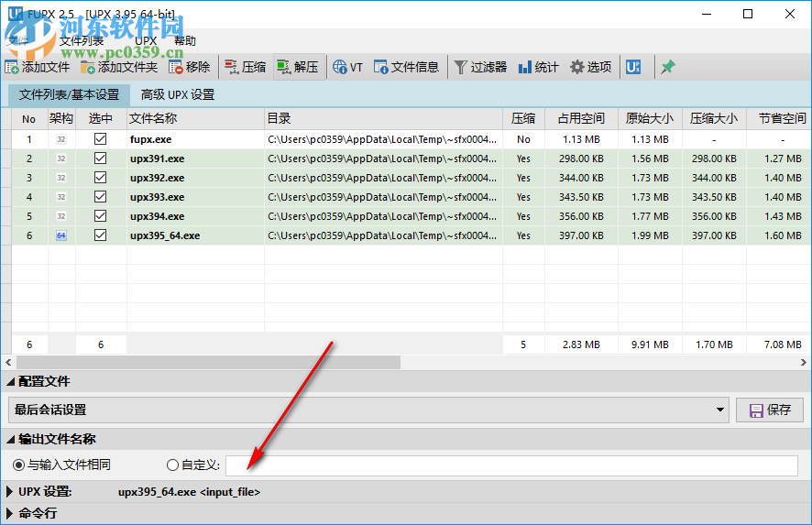
Task: Sort by the 文件名称 column header
Action: (196, 118)
